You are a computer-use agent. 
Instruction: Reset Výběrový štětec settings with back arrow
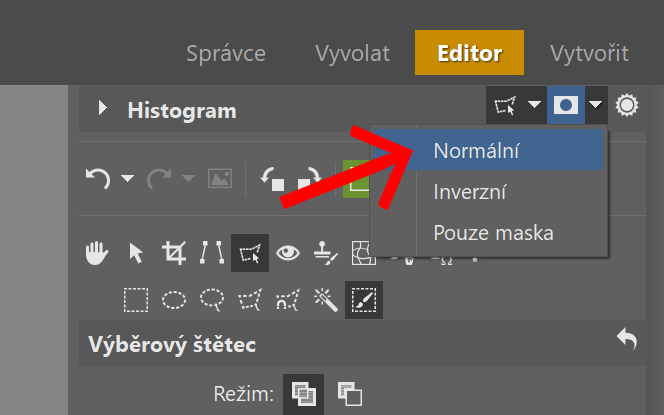(x=627, y=339)
